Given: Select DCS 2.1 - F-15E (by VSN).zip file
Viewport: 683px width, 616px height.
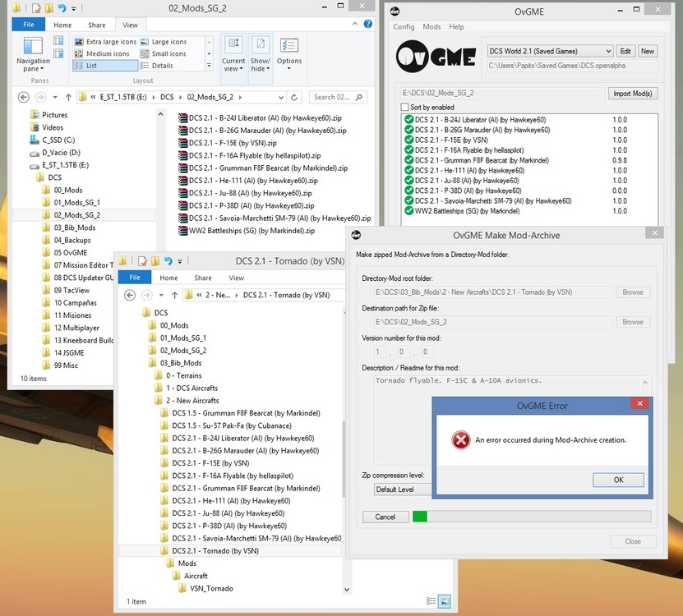Looking at the screenshot, I should pos(228,143).
